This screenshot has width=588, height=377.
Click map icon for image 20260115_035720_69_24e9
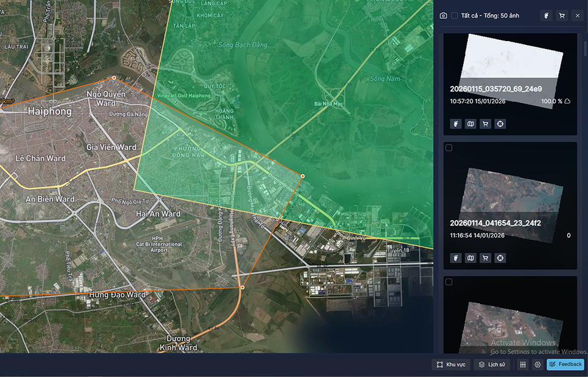[x=470, y=124]
